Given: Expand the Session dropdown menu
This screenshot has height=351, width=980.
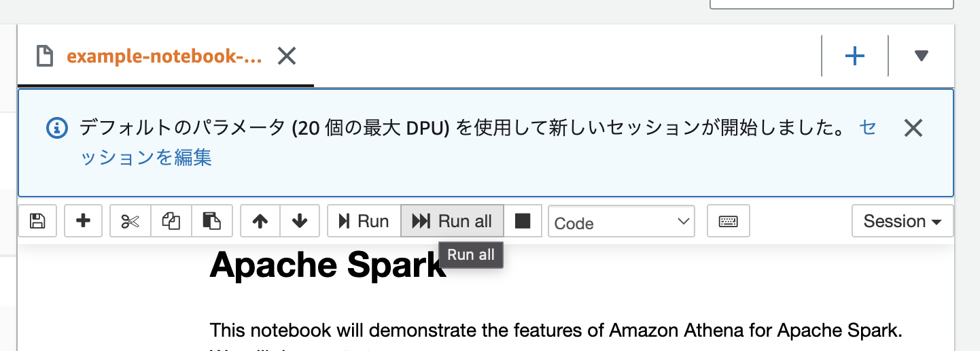Looking at the screenshot, I should click(902, 221).
